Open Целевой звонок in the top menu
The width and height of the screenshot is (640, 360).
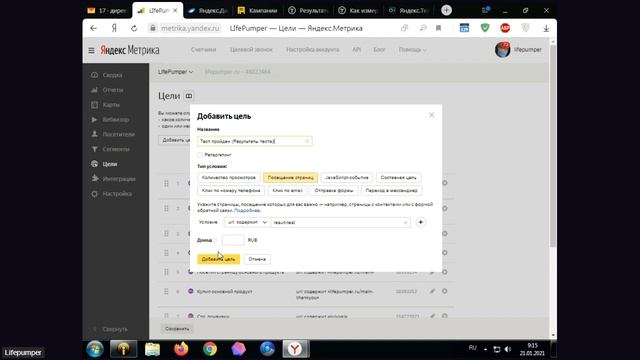point(251,50)
